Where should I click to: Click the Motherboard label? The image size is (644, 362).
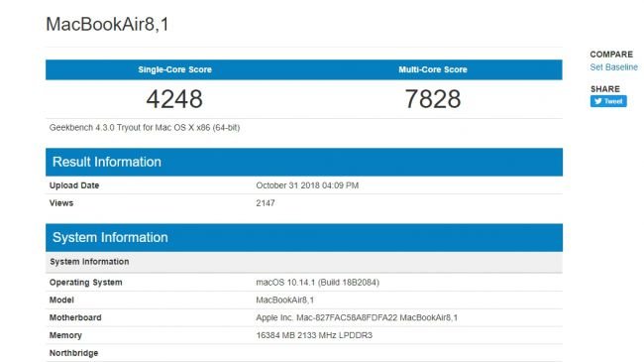tap(75, 318)
